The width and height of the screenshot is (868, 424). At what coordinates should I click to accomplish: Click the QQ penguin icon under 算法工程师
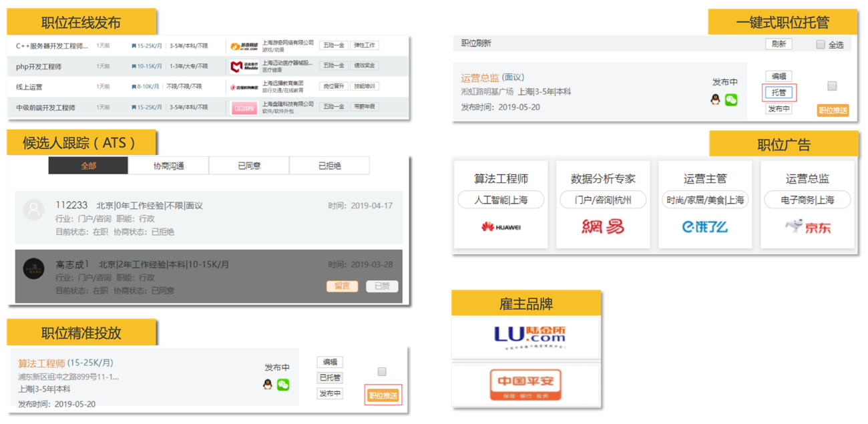pyautogui.click(x=268, y=385)
